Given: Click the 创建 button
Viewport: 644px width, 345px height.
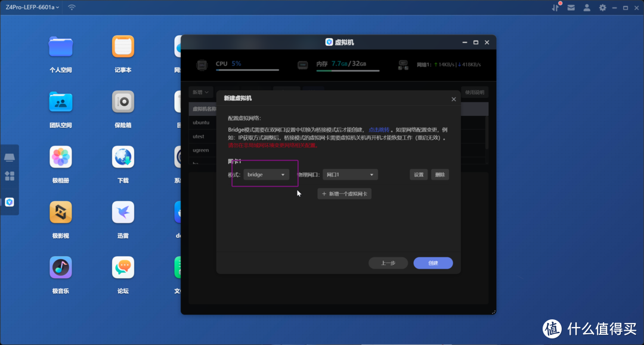Looking at the screenshot, I should pyautogui.click(x=433, y=263).
